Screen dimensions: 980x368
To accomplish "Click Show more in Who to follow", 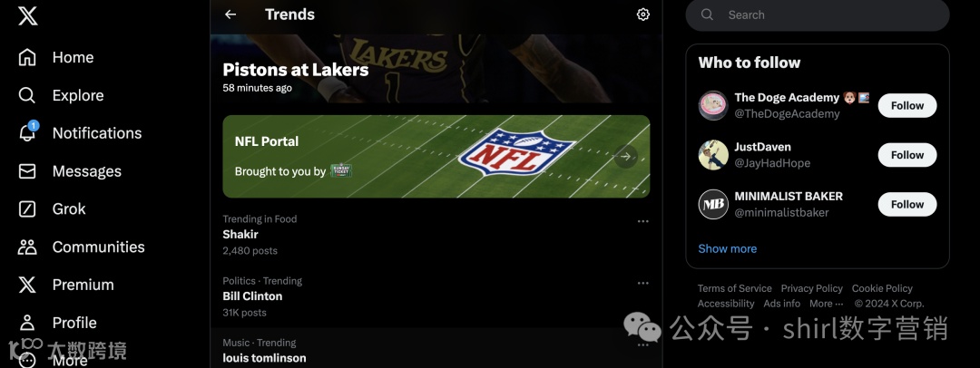I will 727,248.
